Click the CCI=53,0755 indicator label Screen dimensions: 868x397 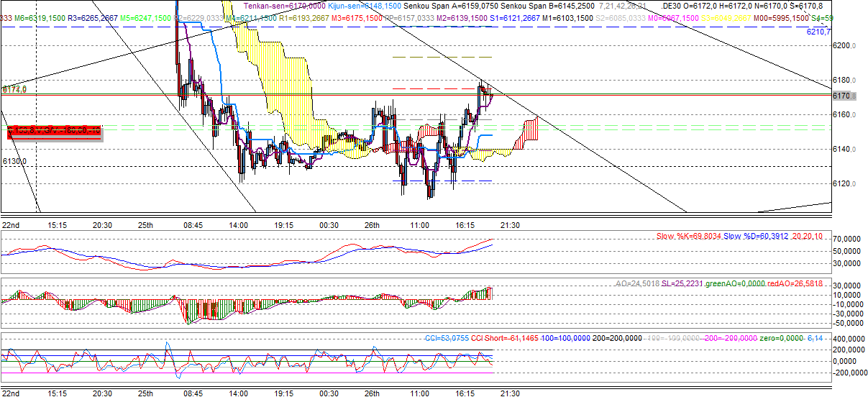coord(447,337)
